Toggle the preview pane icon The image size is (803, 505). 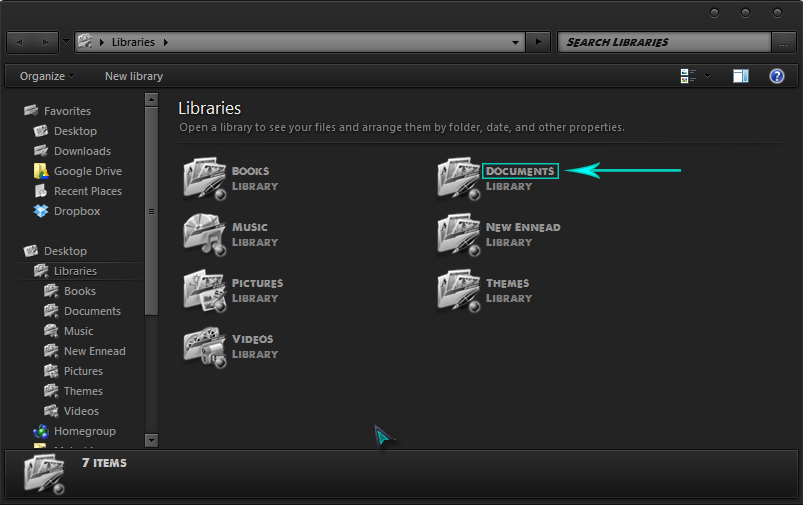coord(741,76)
